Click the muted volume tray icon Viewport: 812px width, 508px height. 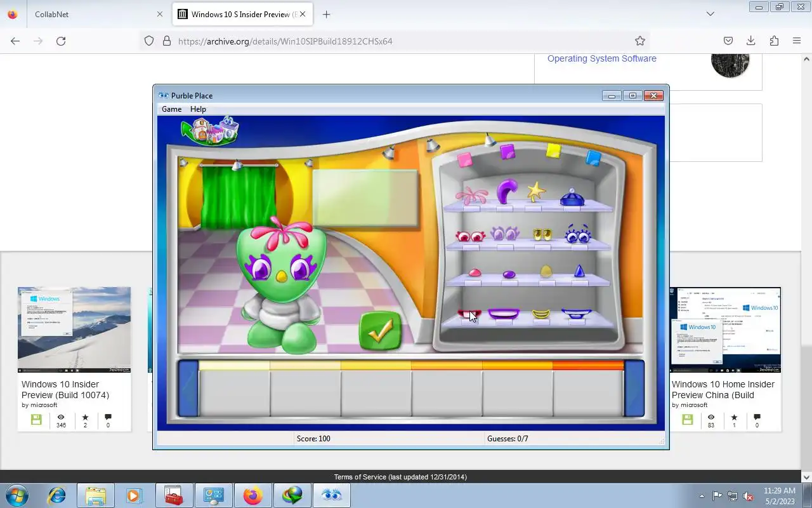[749, 496]
